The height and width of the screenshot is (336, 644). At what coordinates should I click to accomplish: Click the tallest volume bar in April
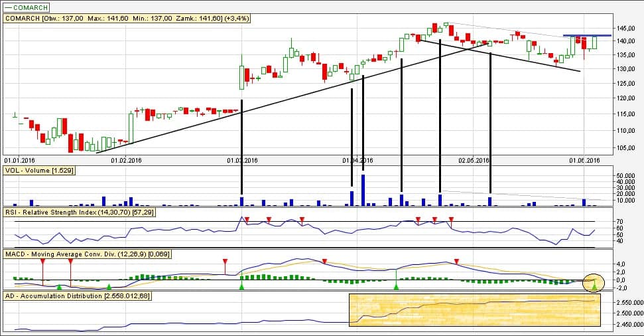coord(363,190)
